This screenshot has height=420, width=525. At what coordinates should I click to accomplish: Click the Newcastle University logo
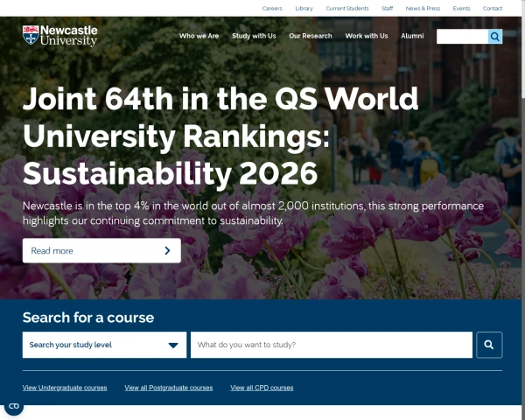pyautogui.click(x=59, y=36)
